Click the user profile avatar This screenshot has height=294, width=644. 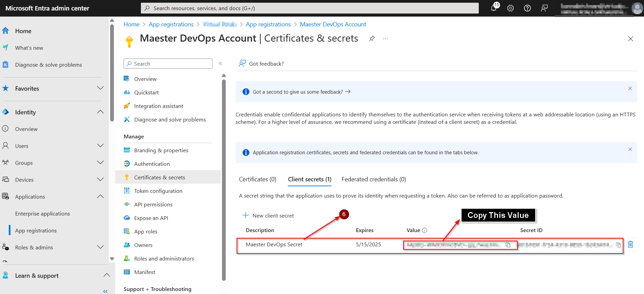click(x=637, y=8)
